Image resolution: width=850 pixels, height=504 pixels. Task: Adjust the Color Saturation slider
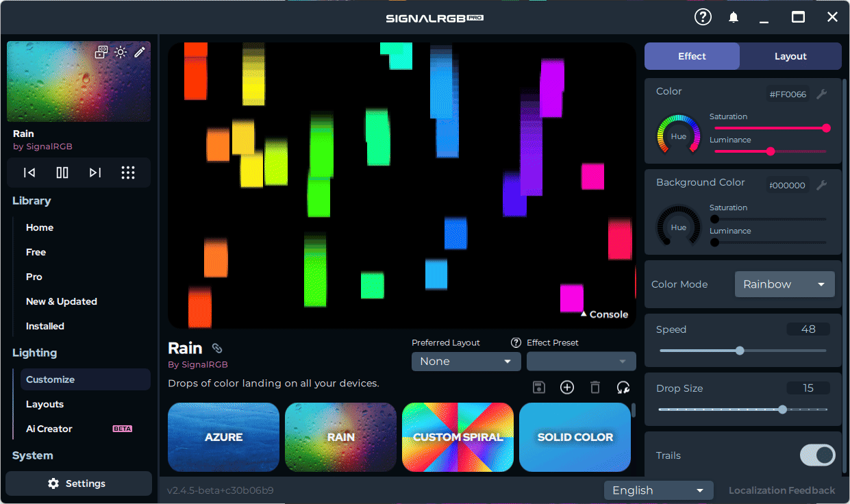coord(771,128)
